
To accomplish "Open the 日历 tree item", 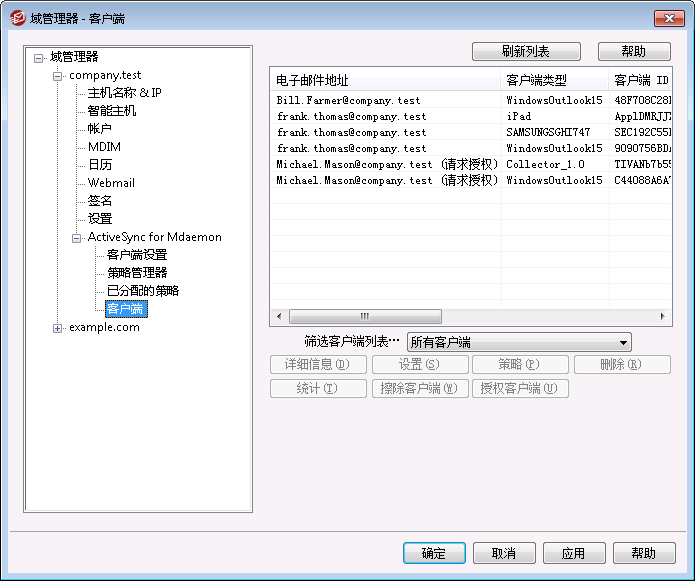I will (100, 164).
